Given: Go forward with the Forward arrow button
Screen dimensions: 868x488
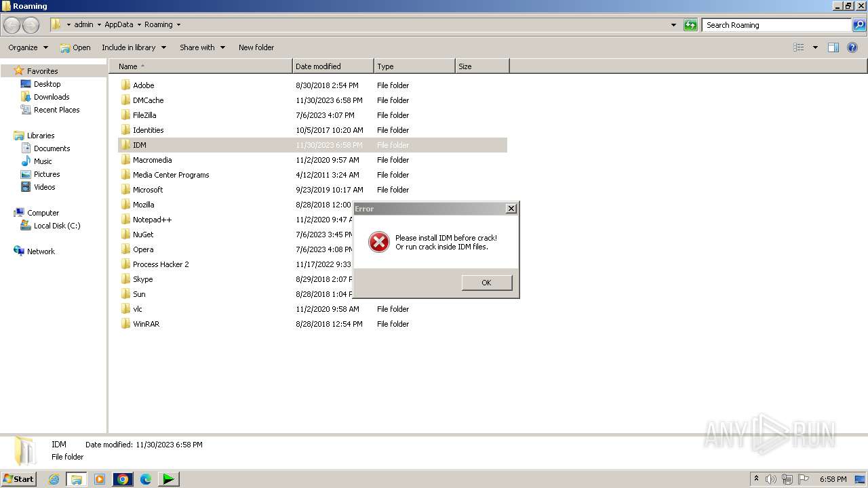Looking at the screenshot, I should 31,25.
